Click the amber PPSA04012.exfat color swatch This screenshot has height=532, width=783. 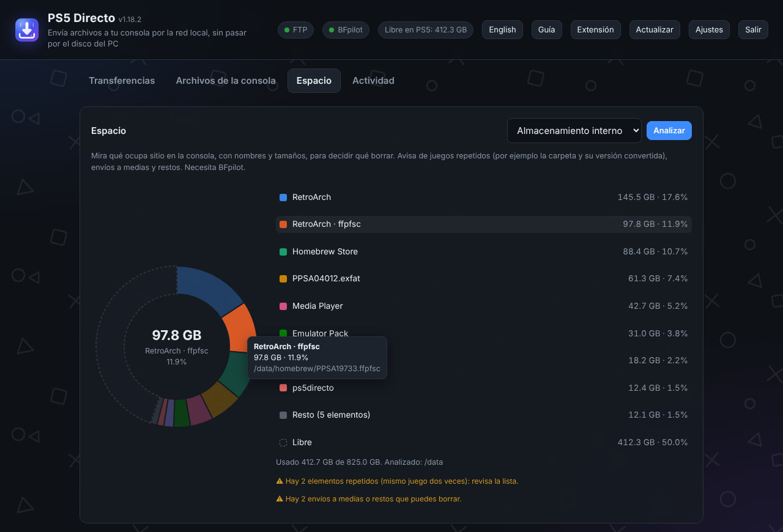(283, 279)
